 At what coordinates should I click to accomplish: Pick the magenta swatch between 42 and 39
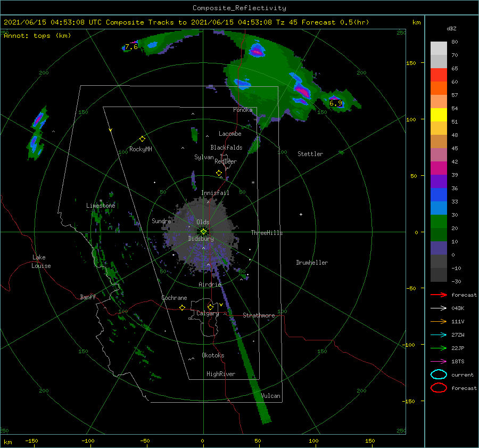(439, 168)
